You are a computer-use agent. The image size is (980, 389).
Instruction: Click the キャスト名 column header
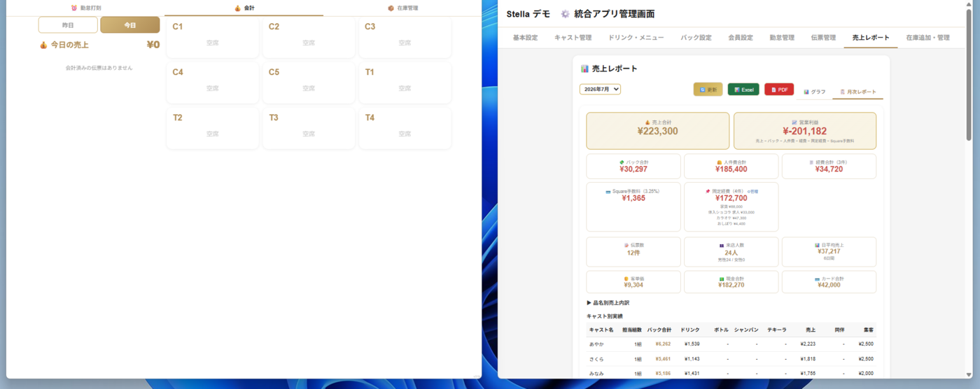click(x=601, y=330)
